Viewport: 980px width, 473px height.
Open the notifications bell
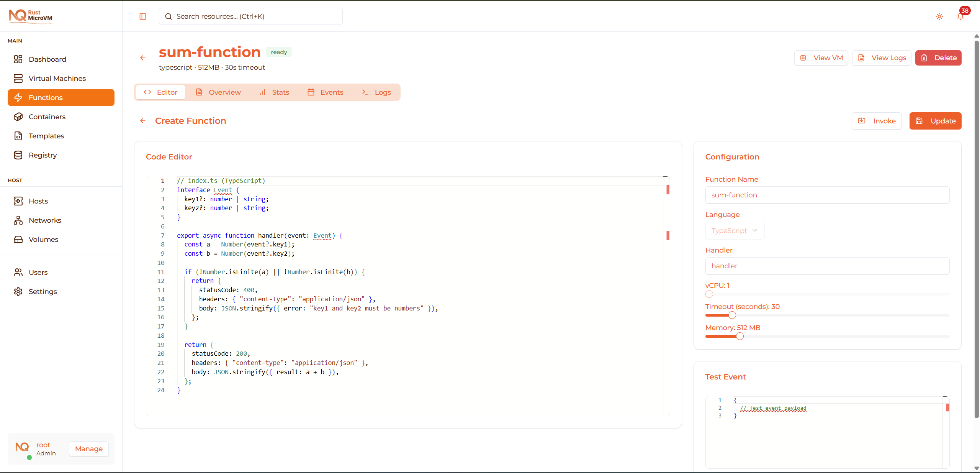click(960, 16)
